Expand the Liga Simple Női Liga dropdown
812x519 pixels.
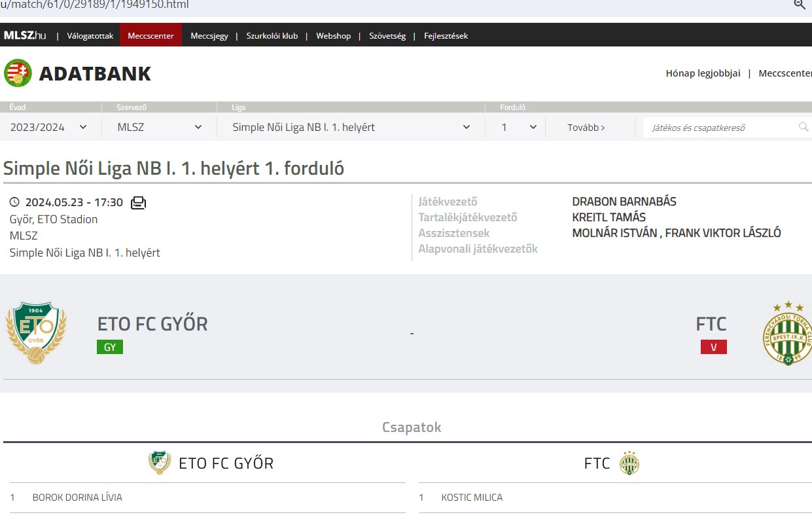pyautogui.click(x=351, y=127)
